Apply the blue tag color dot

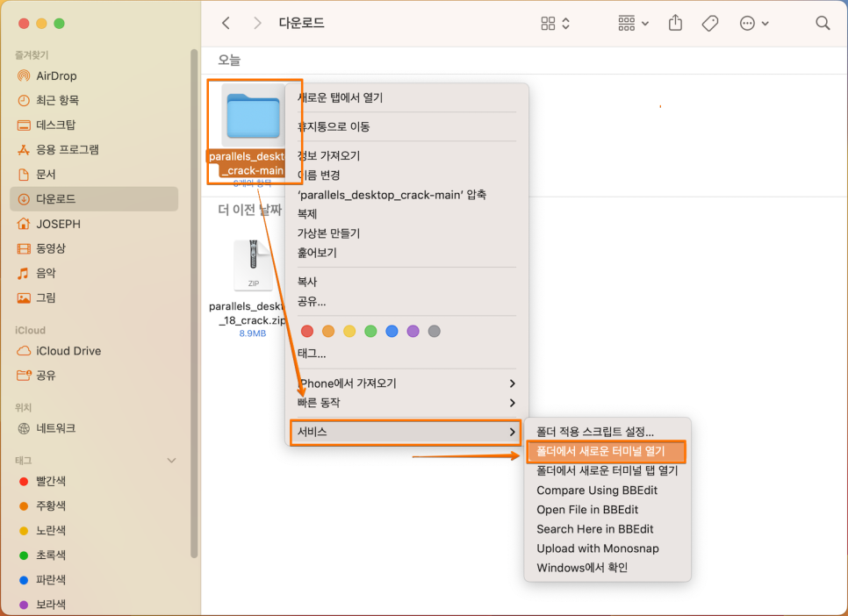392,331
